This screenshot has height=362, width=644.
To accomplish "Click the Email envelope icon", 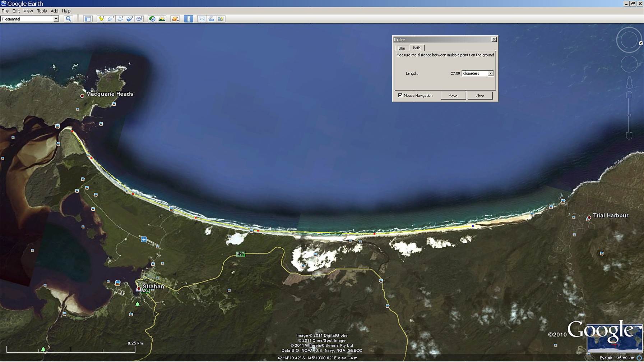I will tap(202, 19).
